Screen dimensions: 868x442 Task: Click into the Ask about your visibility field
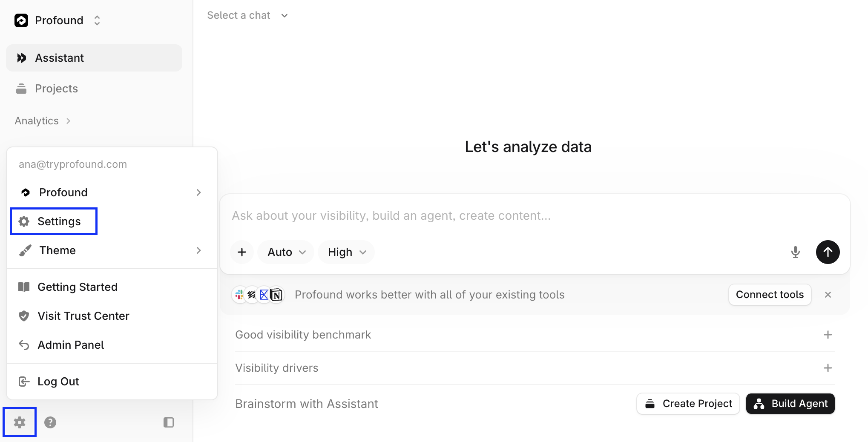[535, 216]
